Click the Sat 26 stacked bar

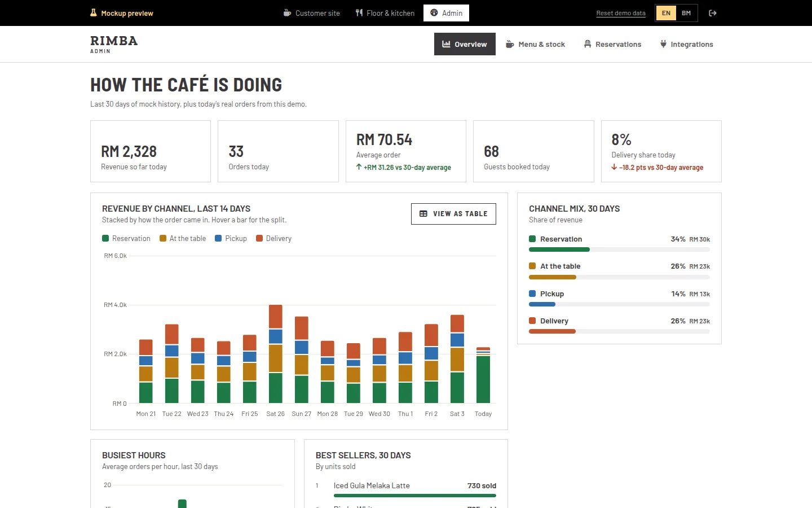pyautogui.click(x=276, y=354)
